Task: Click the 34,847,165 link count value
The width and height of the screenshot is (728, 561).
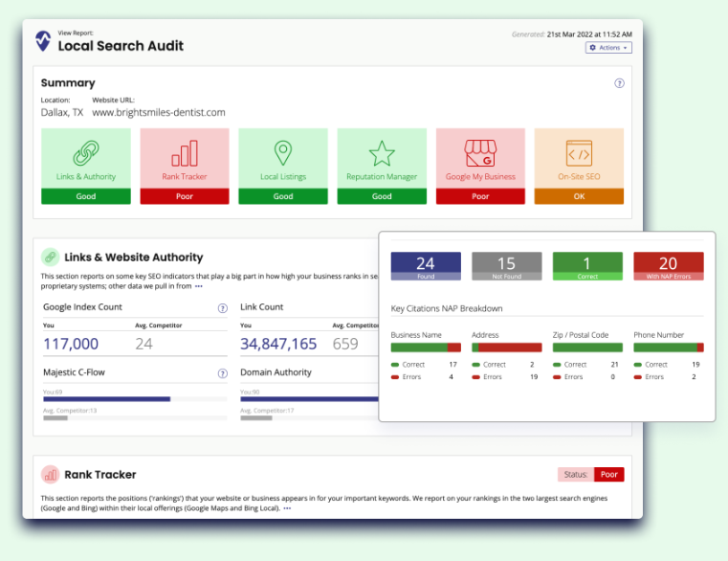Action: [x=278, y=344]
